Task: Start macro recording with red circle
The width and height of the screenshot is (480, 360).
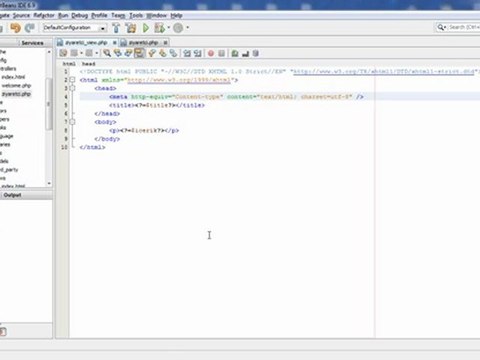Action: 211,53
